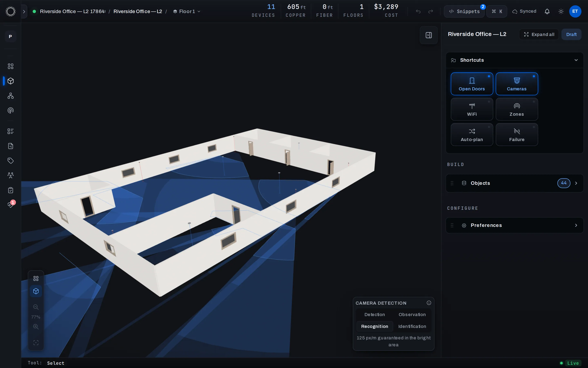Screen dimensions: 588x368
Task: Expand the Objects section
Action: [x=515, y=183]
